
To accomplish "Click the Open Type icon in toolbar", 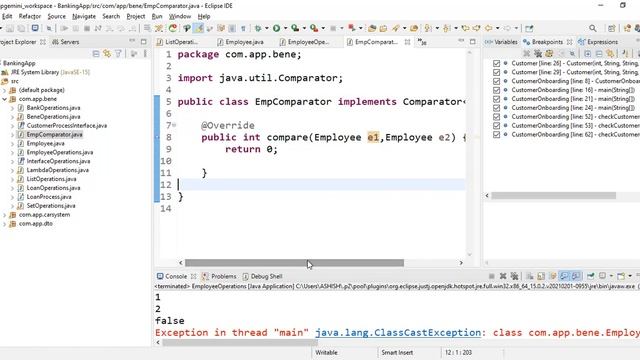I will point(372,28).
